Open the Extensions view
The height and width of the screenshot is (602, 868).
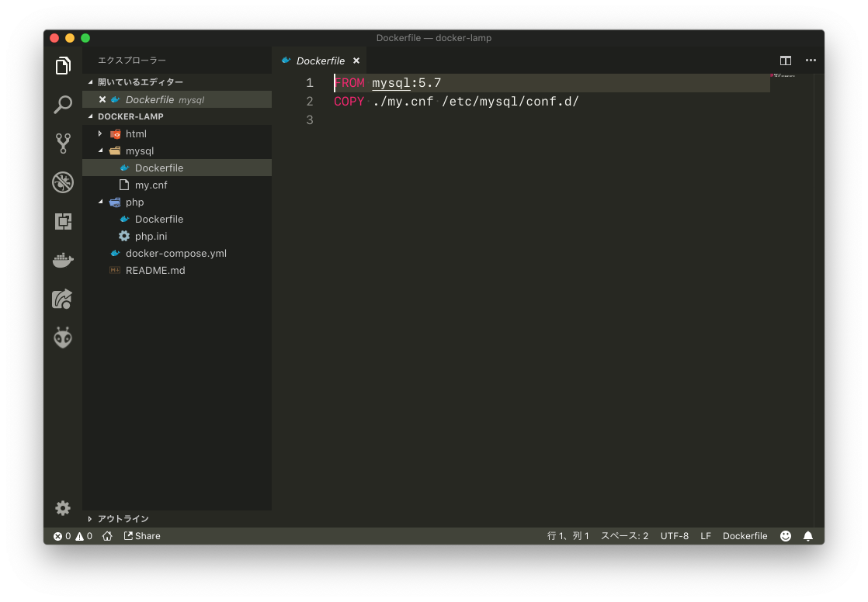tap(63, 221)
